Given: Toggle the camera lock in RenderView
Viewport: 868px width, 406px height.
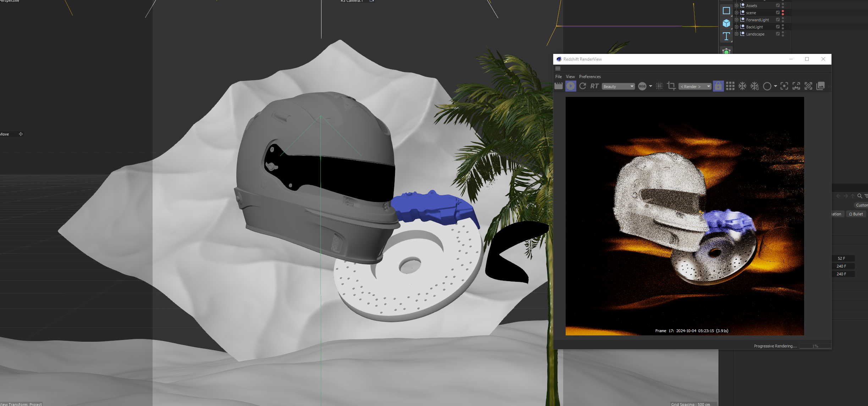Looking at the screenshot, I should 718,86.
